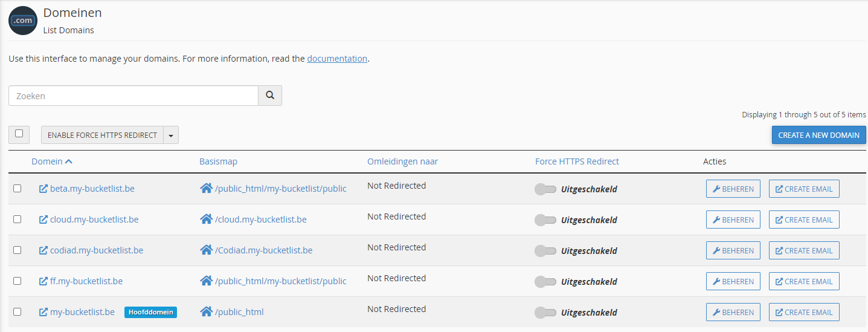Tick the select-all checkbox above the table

click(19, 134)
